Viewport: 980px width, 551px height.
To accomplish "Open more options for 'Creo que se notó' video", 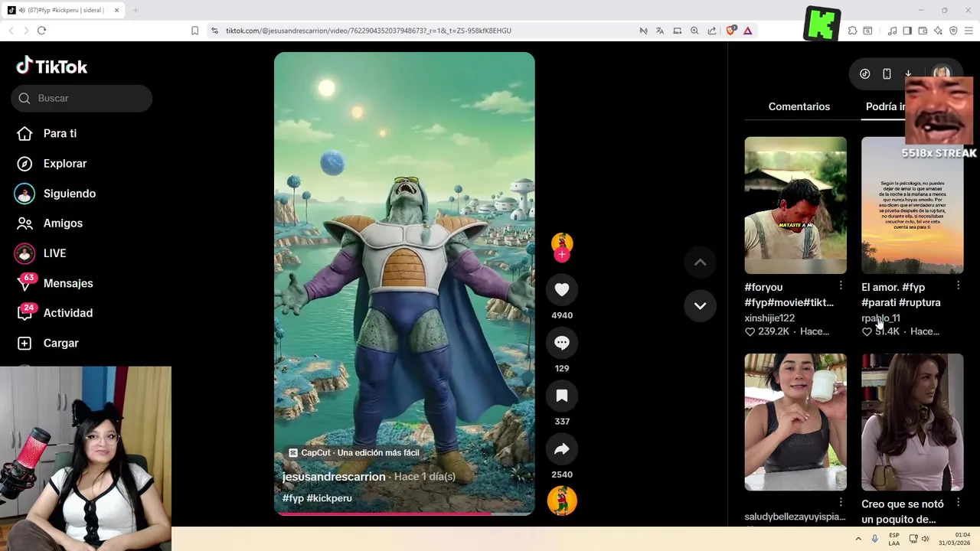I will 958,502.
